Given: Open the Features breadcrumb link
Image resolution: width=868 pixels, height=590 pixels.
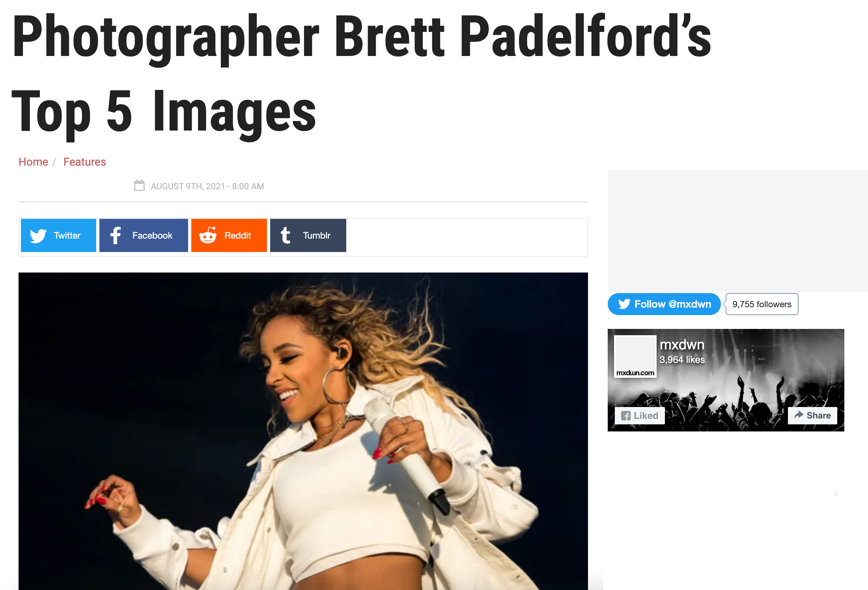Looking at the screenshot, I should [x=84, y=162].
